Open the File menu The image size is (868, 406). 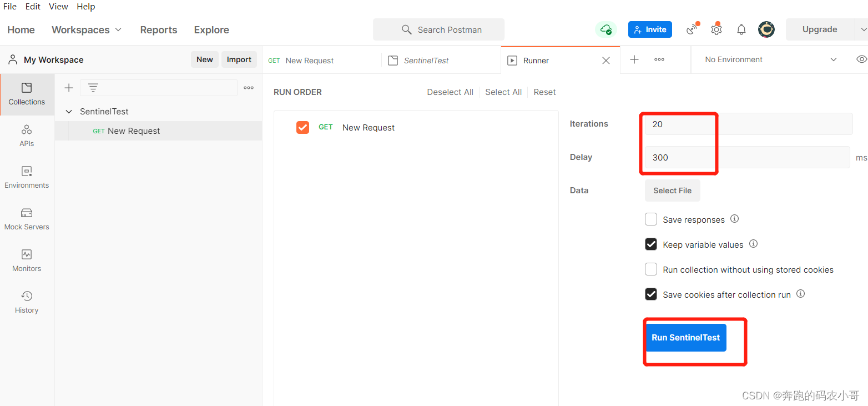(x=10, y=7)
